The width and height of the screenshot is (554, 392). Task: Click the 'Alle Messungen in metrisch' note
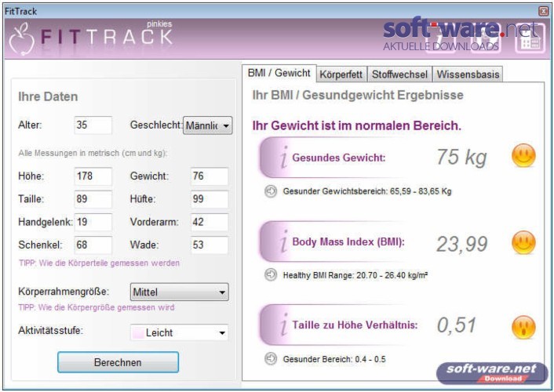pyautogui.click(x=93, y=153)
